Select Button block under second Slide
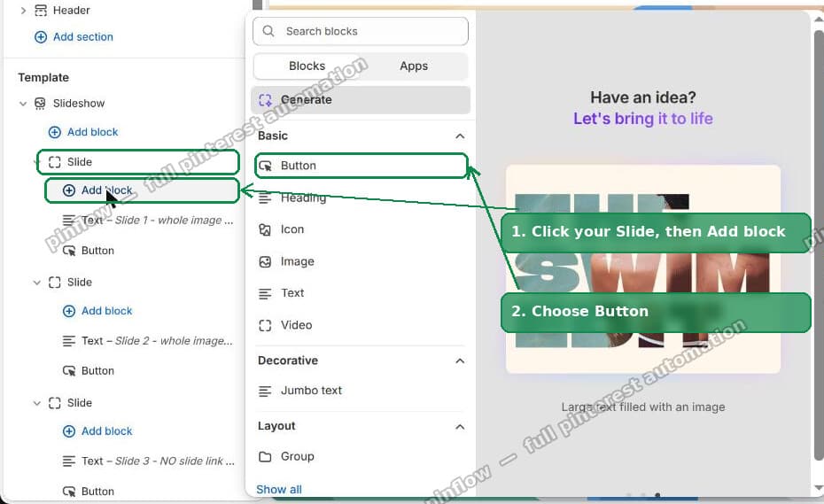824x504 pixels. 97,371
